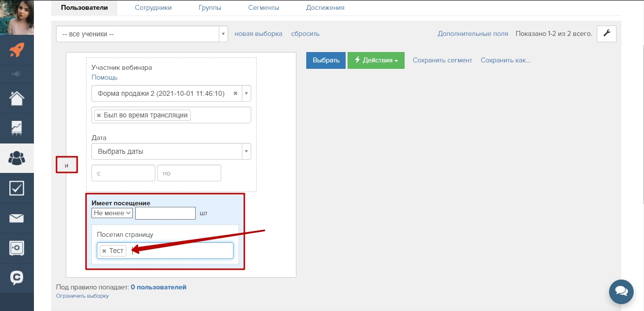Remove 'Был во время трансляции' tag

pos(99,115)
